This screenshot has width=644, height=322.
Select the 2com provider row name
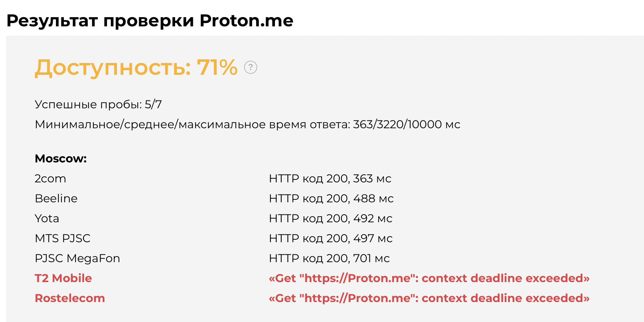point(50,178)
